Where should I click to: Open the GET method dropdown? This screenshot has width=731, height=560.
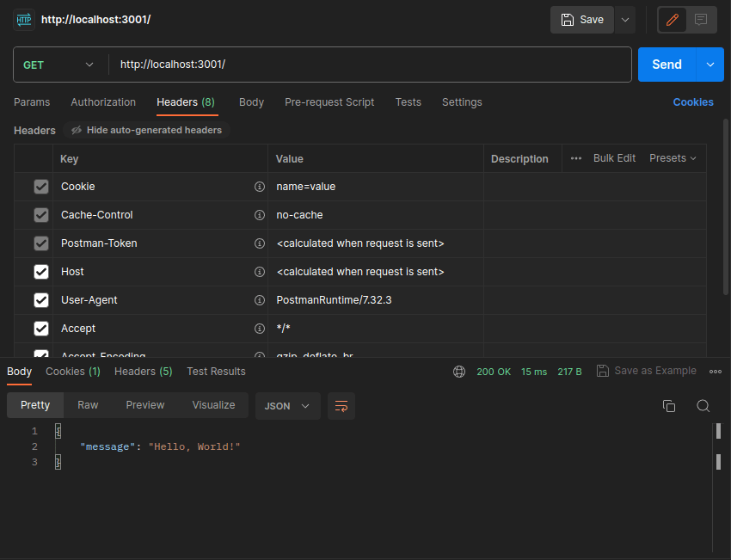pos(58,65)
